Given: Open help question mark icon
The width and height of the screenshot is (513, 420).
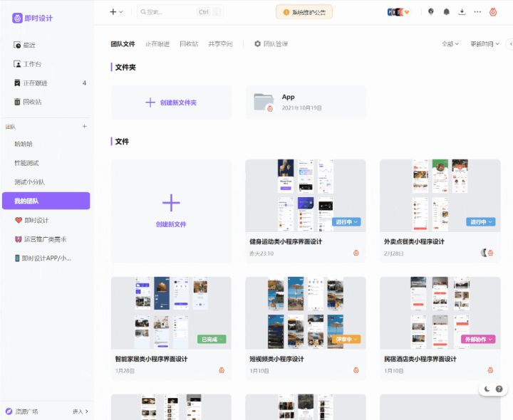Looking at the screenshot, I should click(499, 389).
